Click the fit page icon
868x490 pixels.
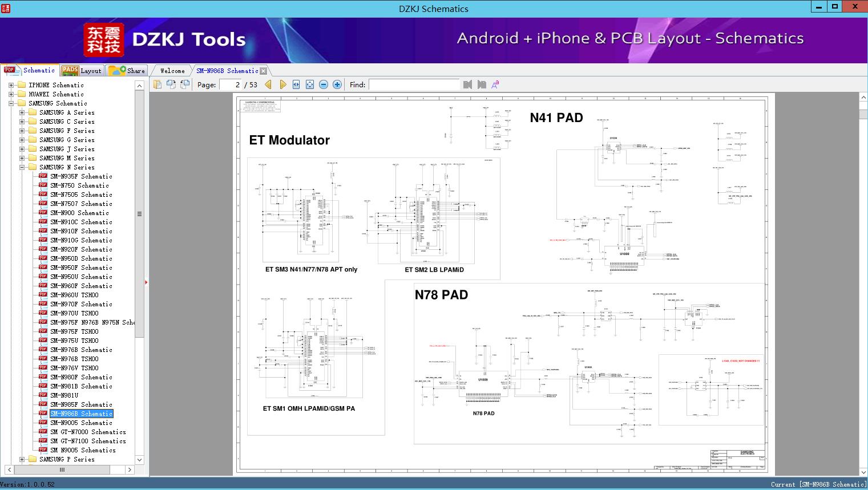(309, 84)
